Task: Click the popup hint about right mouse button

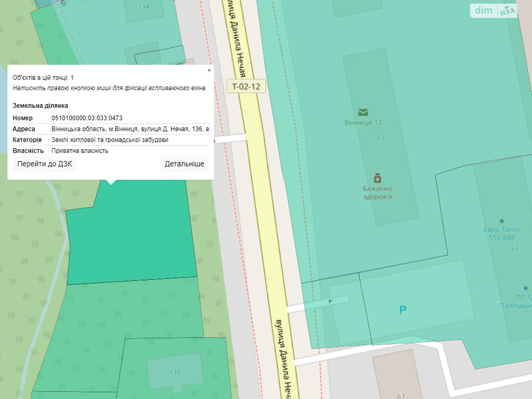Action: tap(110, 88)
